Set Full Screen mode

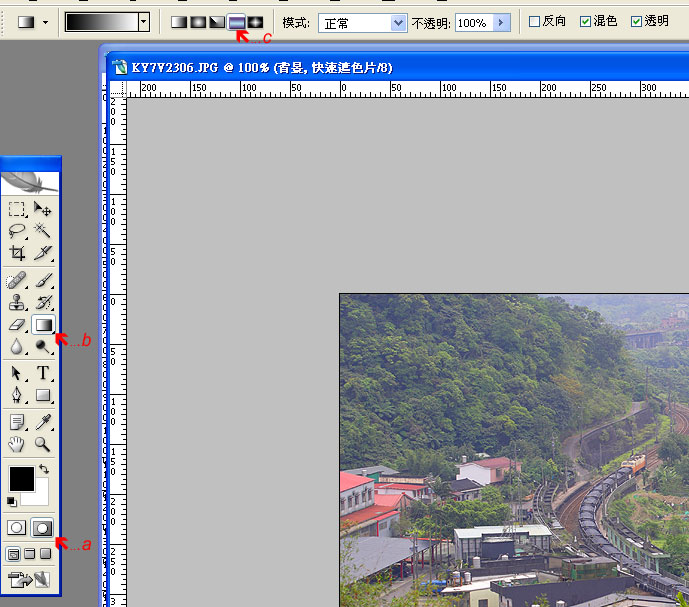click(x=46, y=554)
